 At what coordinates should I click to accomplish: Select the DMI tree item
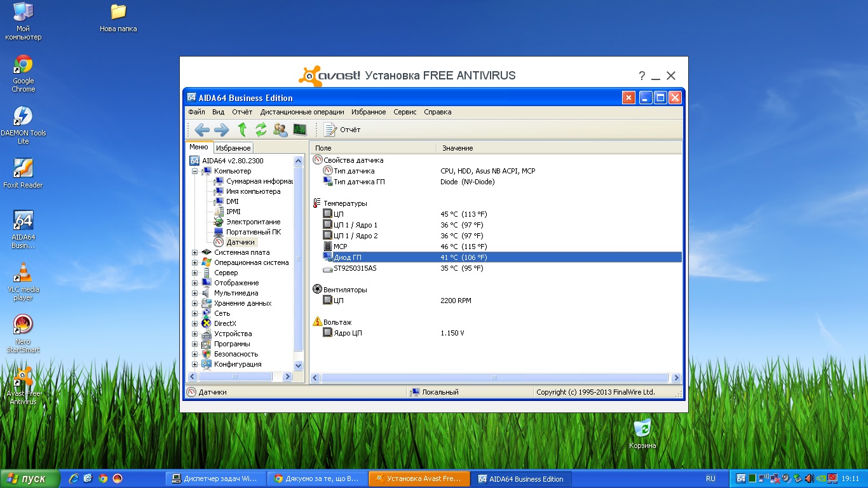tap(233, 201)
